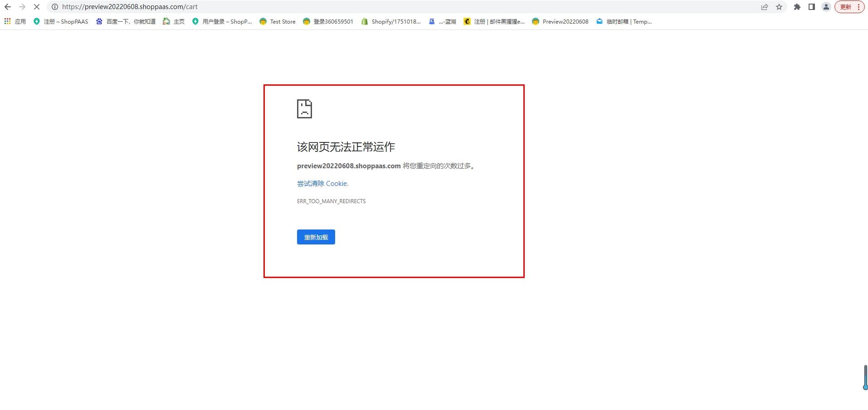Image resolution: width=868 pixels, height=410 pixels.
Task: Open the Test Store bookmark
Action: [278, 21]
